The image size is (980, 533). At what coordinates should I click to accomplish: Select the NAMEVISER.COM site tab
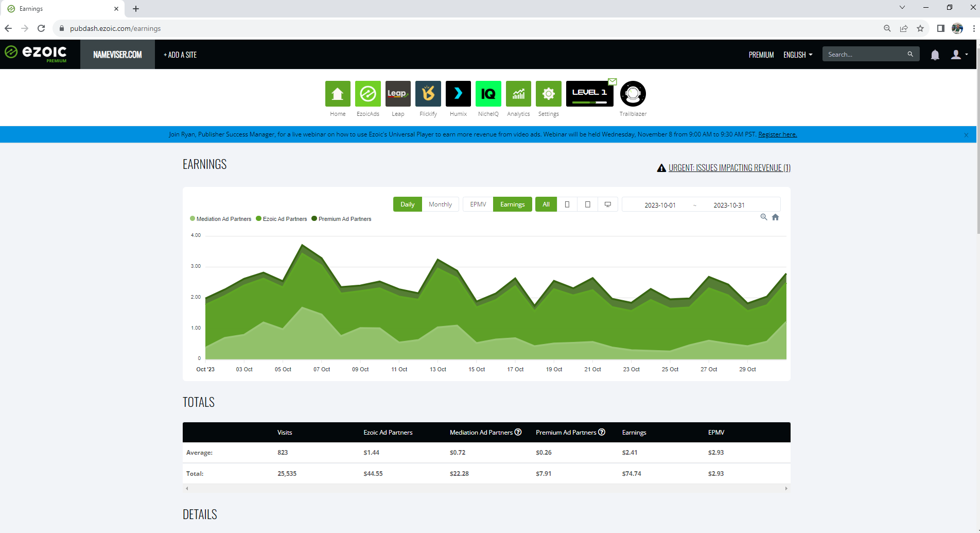tap(117, 55)
